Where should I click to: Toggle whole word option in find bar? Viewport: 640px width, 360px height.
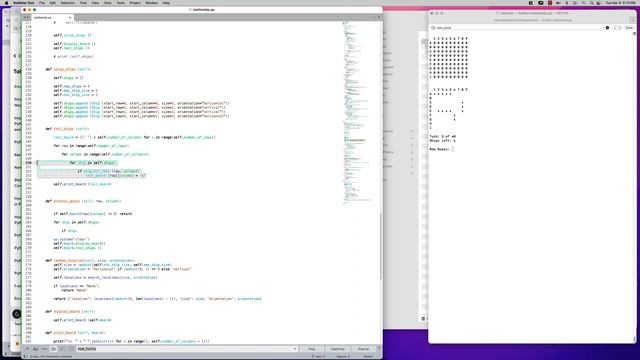tap(44, 349)
